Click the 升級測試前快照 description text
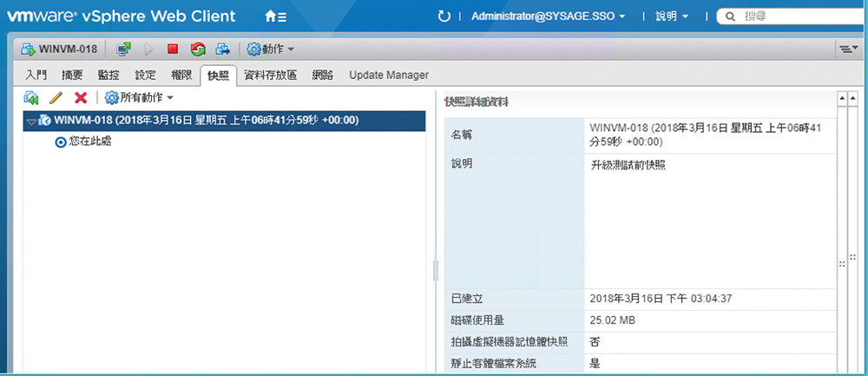The image size is (868, 376). [x=628, y=165]
